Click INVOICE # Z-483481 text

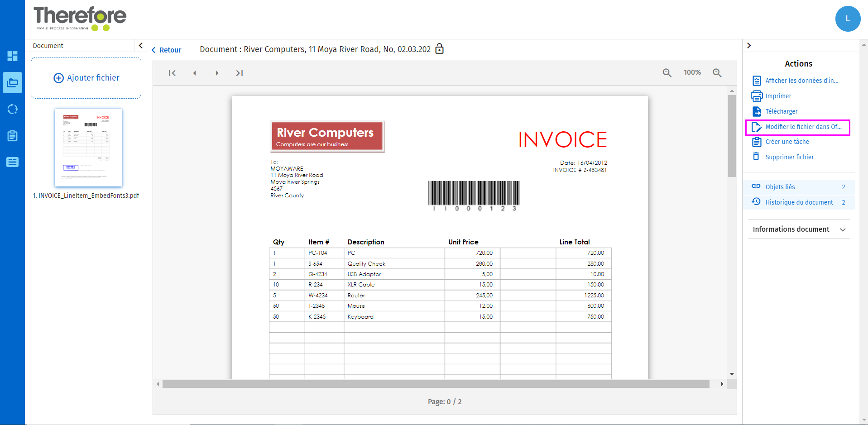coord(580,170)
